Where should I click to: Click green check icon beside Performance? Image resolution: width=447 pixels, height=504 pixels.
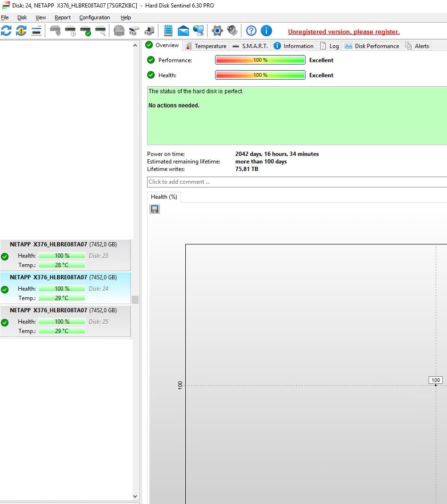point(150,60)
